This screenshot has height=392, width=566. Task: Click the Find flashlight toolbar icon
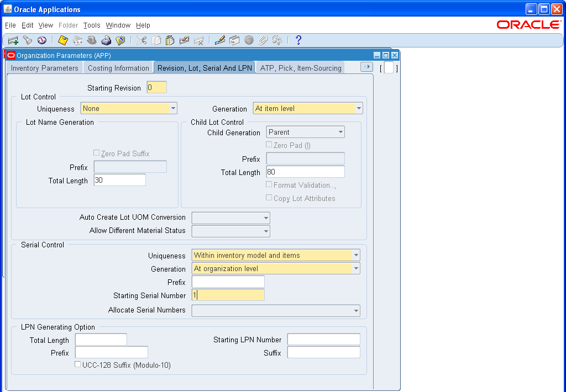[x=28, y=40]
